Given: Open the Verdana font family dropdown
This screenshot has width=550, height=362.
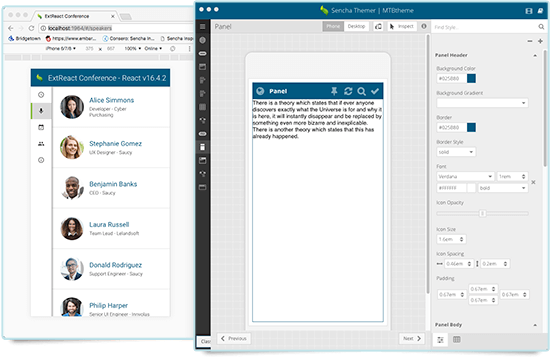Looking at the screenshot, I should (465, 176).
